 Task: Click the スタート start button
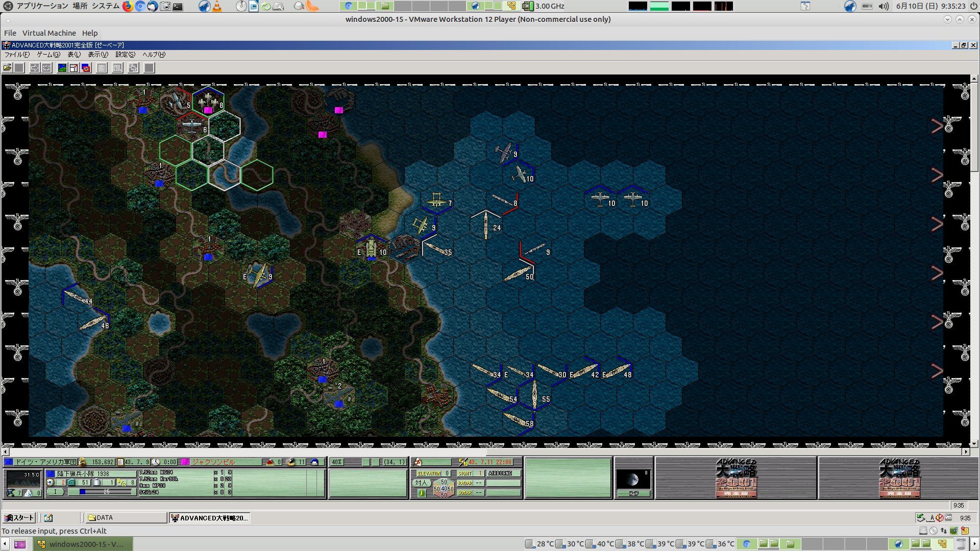pyautogui.click(x=19, y=517)
